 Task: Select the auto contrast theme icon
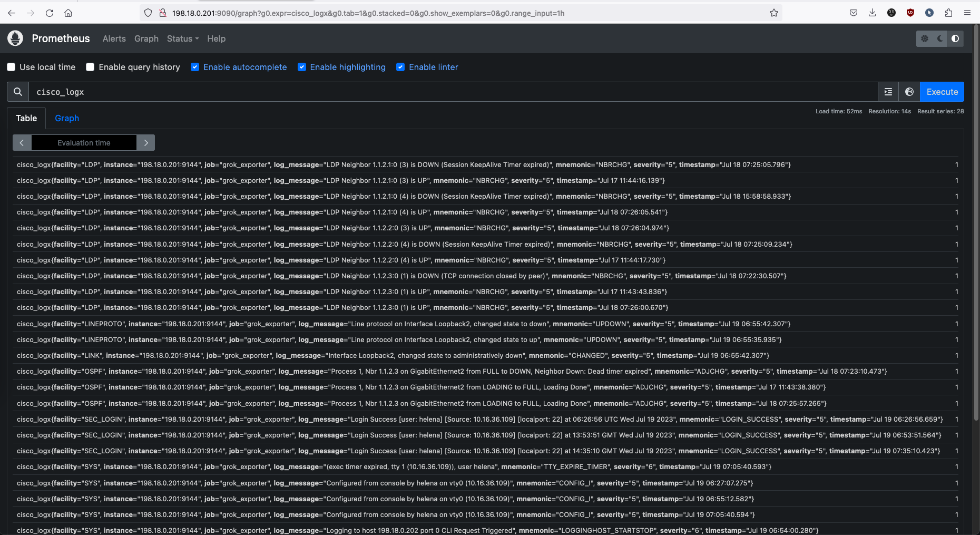click(x=955, y=38)
